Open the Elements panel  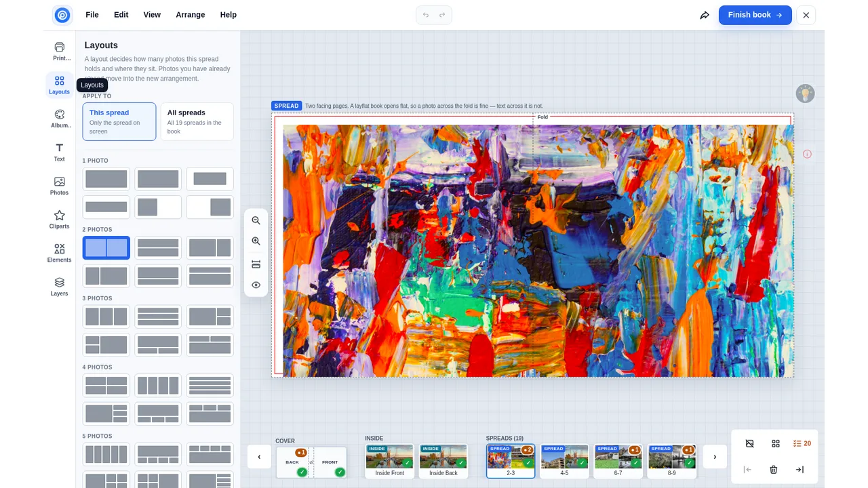click(x=60, y=253)
